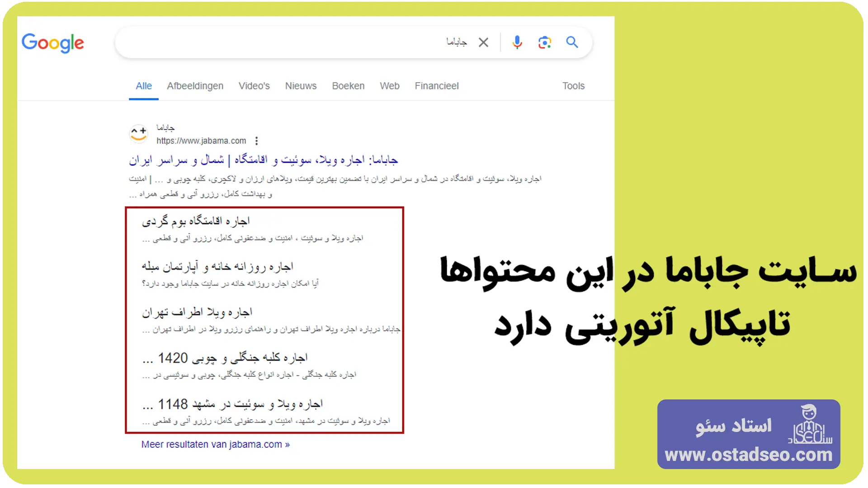Open Google Lens image search icon
The width and height of the screenshot is (868, 488).
click(x=545, y=42)
